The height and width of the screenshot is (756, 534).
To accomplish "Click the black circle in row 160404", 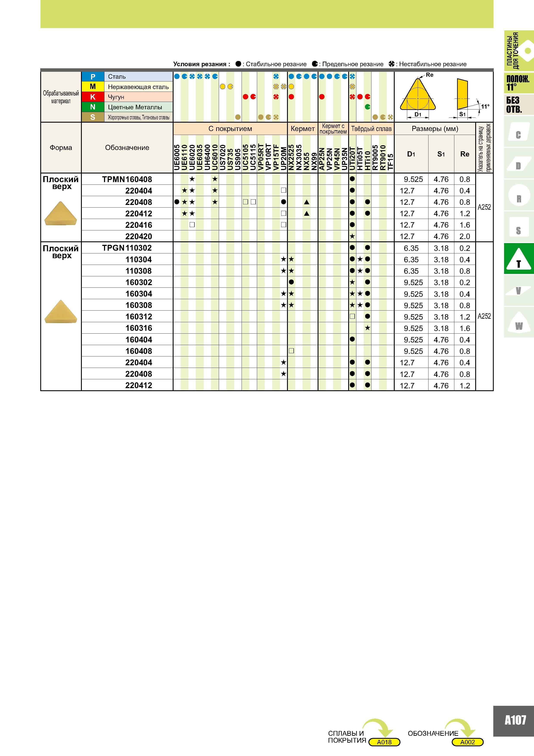I will point(352,339).
